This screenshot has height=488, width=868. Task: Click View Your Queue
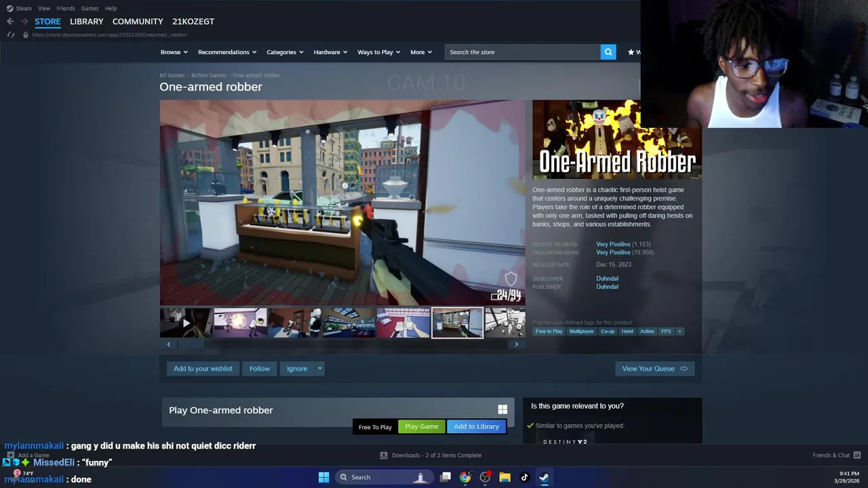(654, 369)
